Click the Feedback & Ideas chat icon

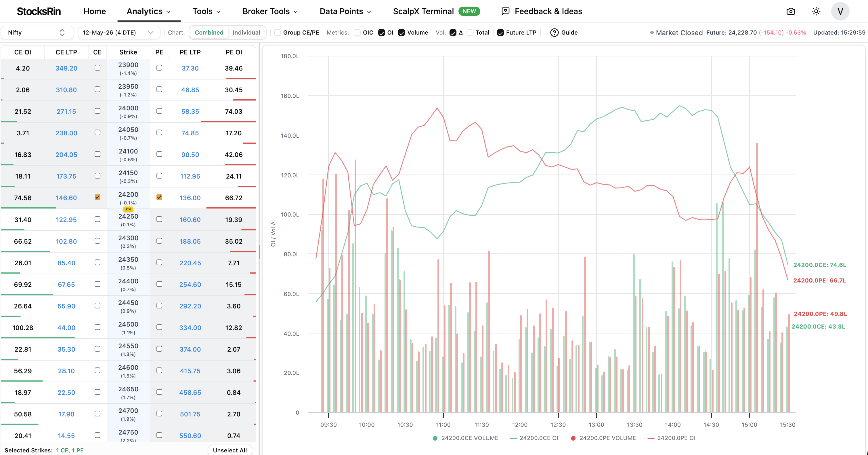(505, 11)
